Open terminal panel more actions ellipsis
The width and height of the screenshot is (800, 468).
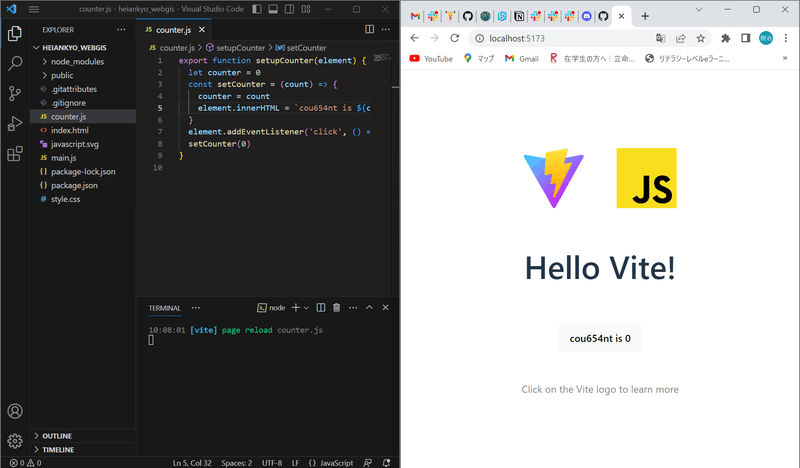pos(353,307)
